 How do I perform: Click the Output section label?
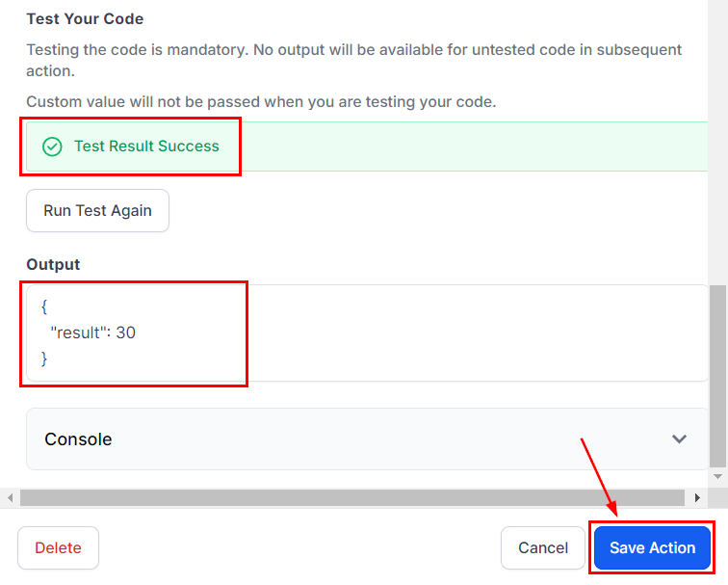(x=53, y=264)
